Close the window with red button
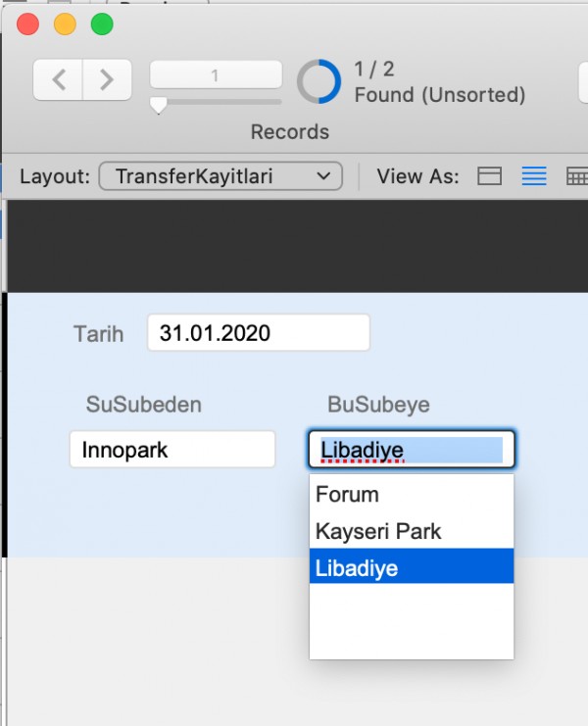 point(27,24)
